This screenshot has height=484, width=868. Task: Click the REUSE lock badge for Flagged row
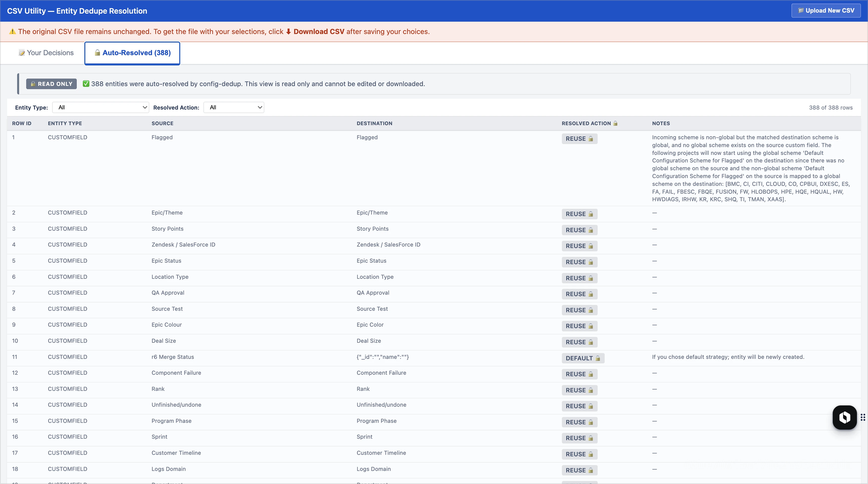[579, 139]
